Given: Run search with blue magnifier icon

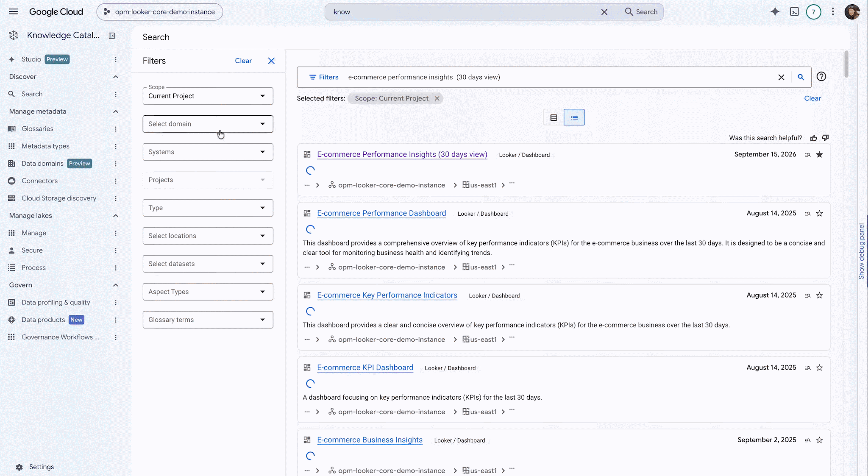Looking at the screenshot, I should click(x=801, y=77).
